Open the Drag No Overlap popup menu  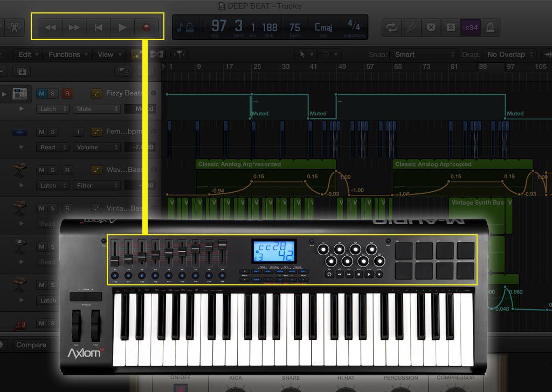coord(509,54)
